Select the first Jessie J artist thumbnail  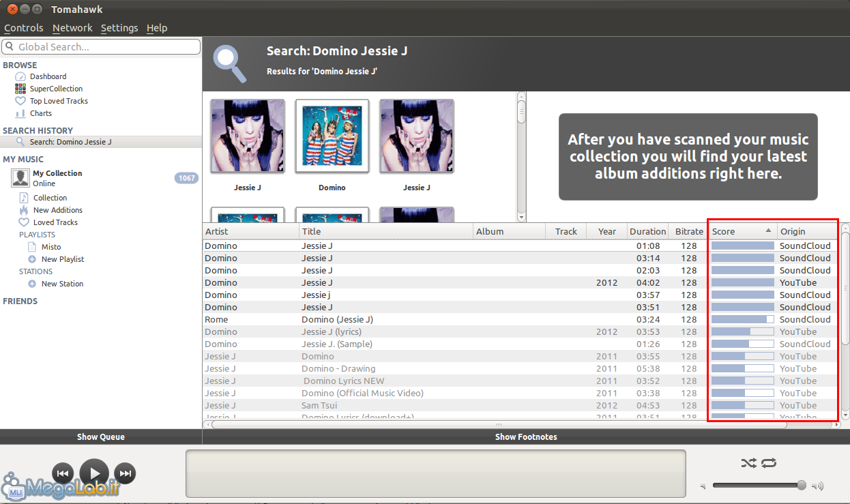[248, 136]
